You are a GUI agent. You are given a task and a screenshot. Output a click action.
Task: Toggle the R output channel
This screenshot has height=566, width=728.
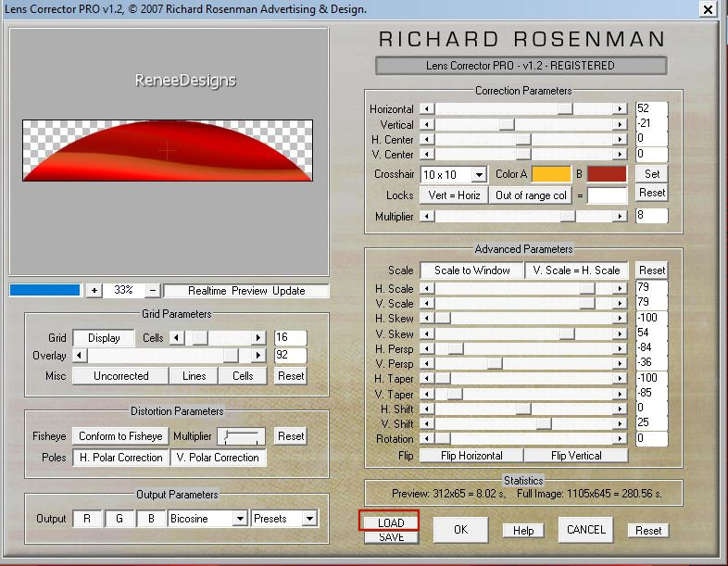pos(87,519)
